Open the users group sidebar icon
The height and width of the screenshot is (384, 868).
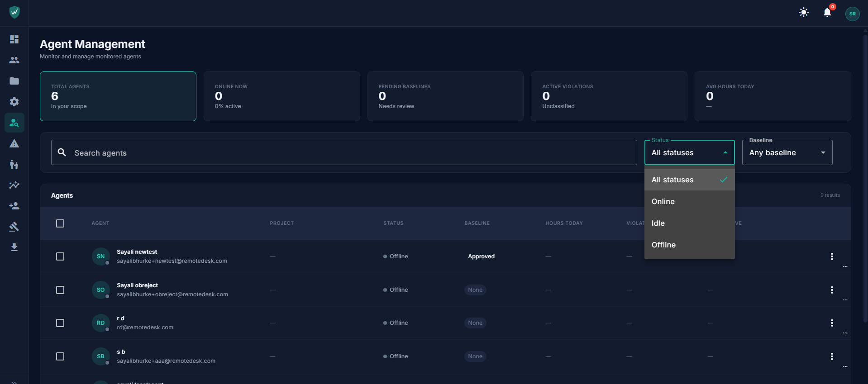(x=14, y=60)
